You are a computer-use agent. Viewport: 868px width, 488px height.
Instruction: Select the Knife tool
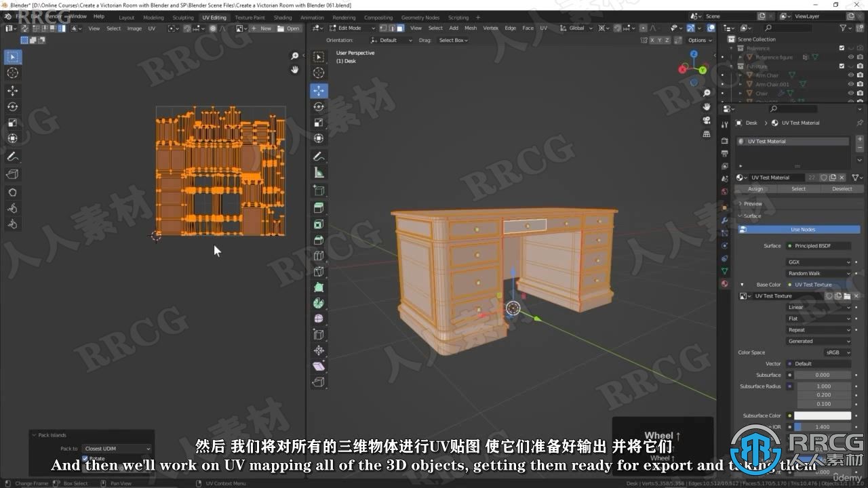point(319,271)
